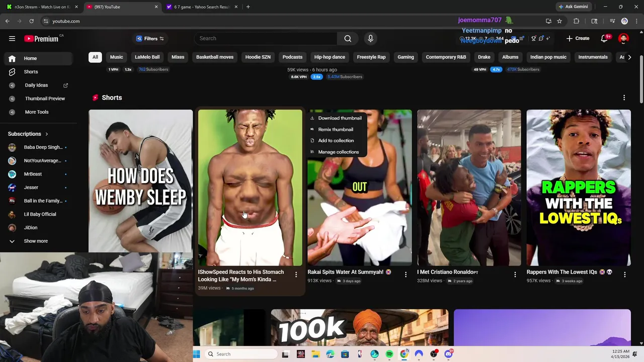Choose Download thumbnail from menu
This screenshot has height=362, width=644.
(x=336, y=118)
